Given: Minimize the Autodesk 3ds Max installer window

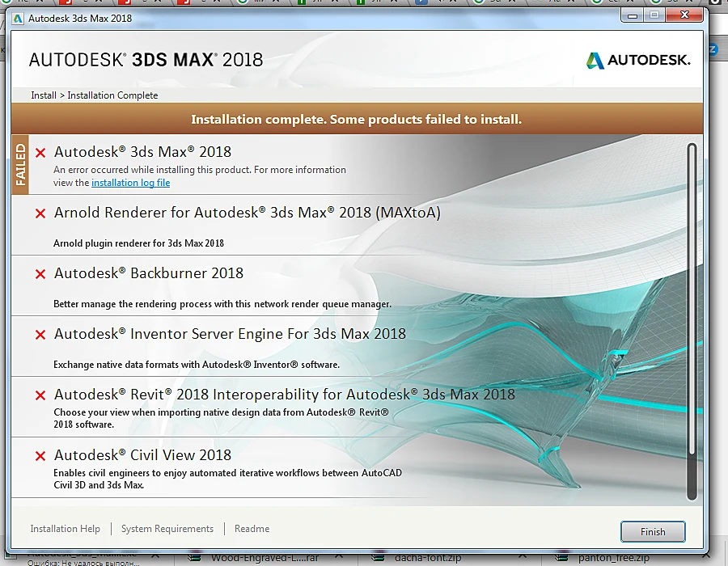Looking at the screenshot, I should click(x=633, y=15).
